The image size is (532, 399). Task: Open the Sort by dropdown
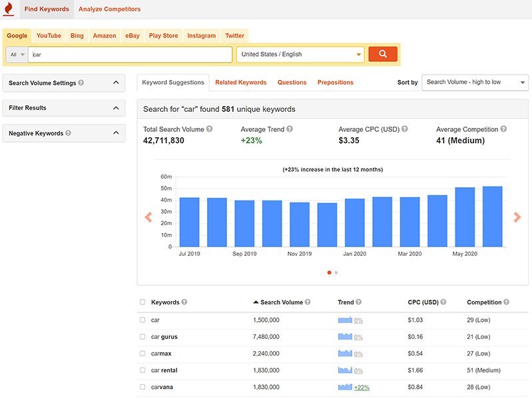(x=475, y=83)
